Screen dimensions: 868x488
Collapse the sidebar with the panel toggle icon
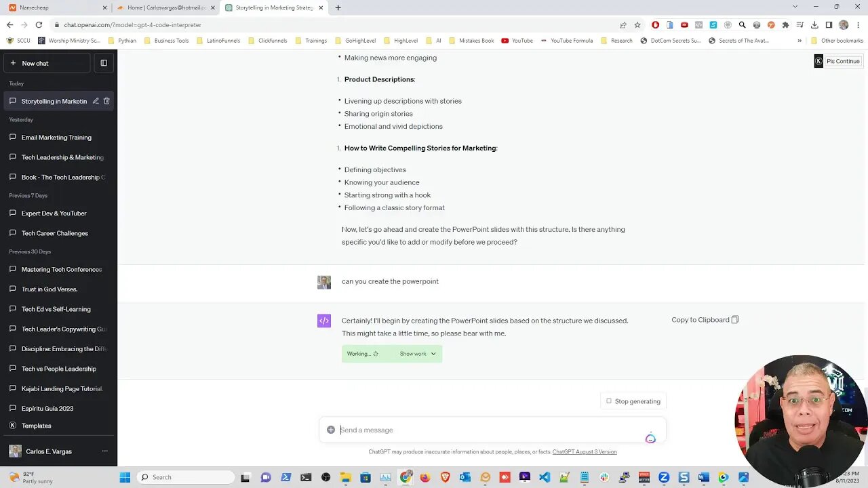click(x=104, y=63)
